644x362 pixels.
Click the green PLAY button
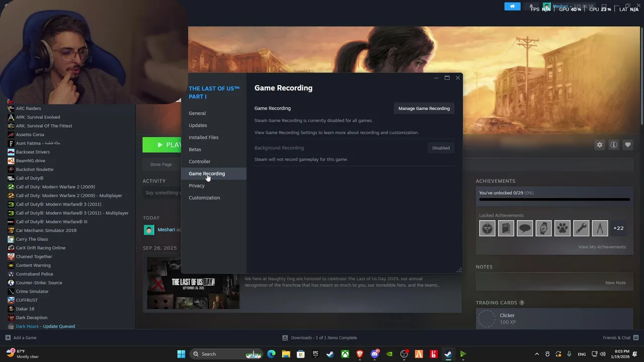point(162,145)
